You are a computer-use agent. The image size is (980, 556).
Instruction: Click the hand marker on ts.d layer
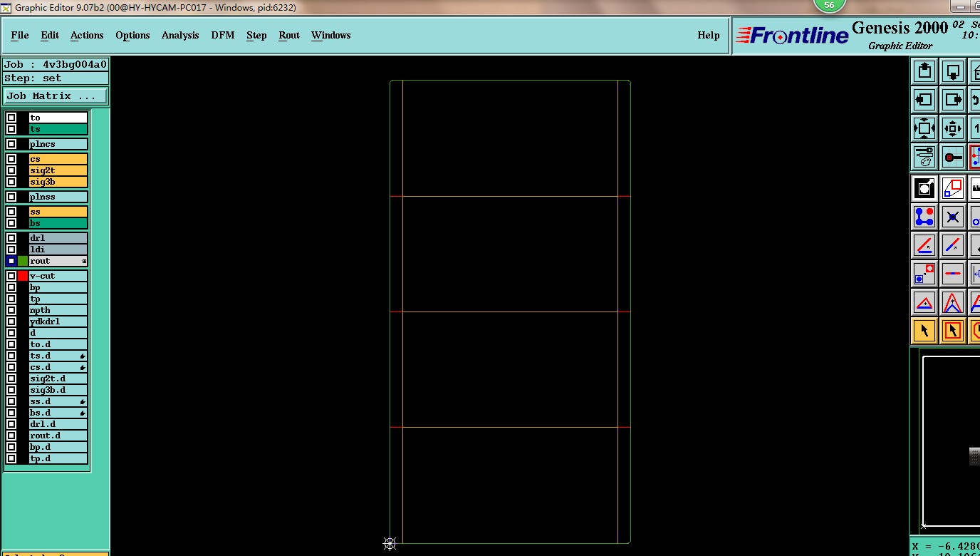[83, 356]
